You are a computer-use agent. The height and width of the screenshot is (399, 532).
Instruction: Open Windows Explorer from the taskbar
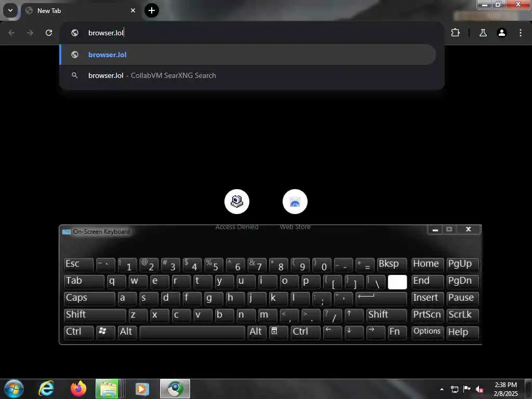point(109,389)
